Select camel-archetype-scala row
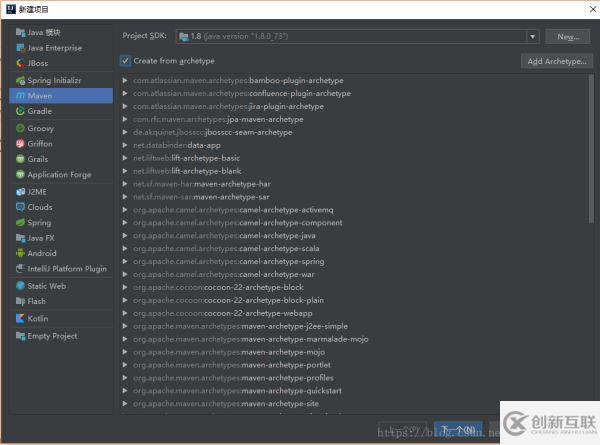This screenshot has width=600, height=445. tap(354, 249)
